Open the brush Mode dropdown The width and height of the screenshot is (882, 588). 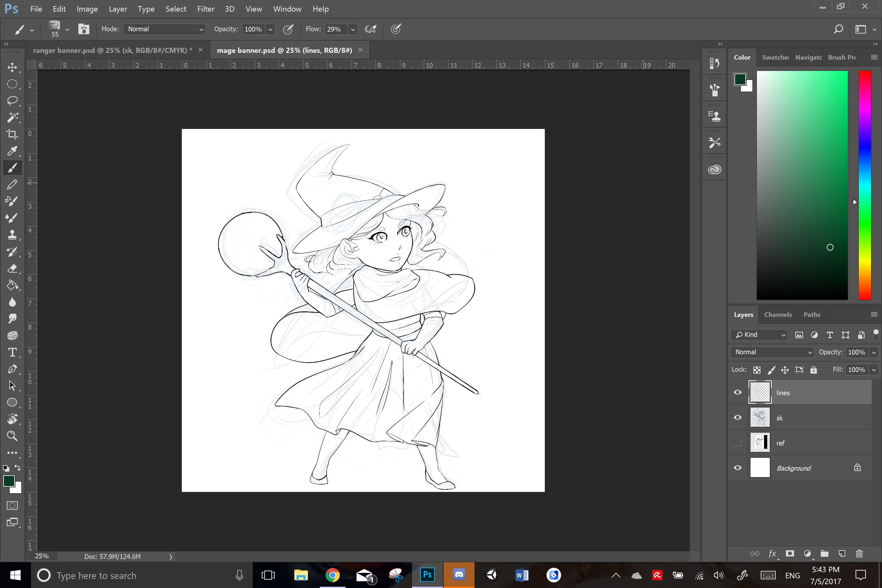(x=164, y=29)
